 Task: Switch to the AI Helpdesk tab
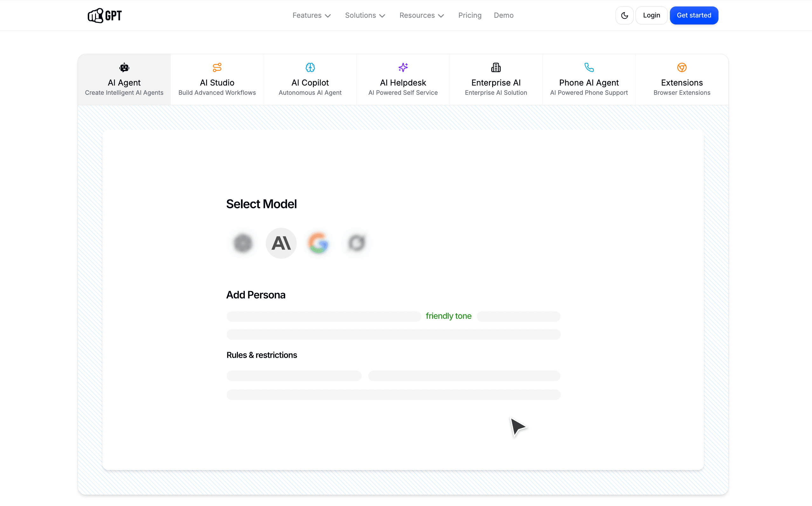click(403, 80)
